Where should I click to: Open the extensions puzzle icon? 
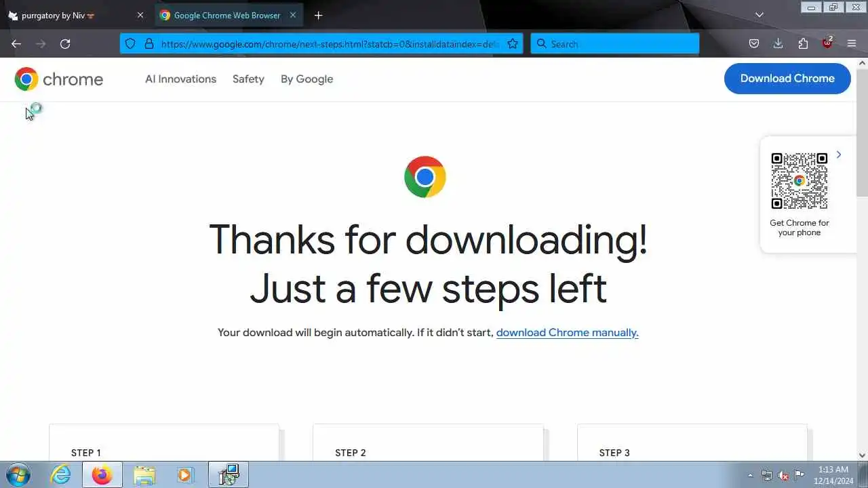(x=803, y=44)
